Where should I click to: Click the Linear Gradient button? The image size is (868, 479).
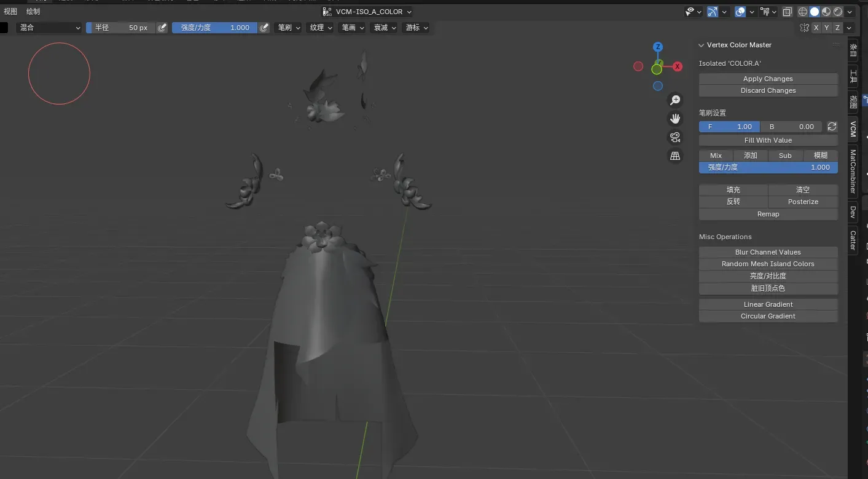768,304
